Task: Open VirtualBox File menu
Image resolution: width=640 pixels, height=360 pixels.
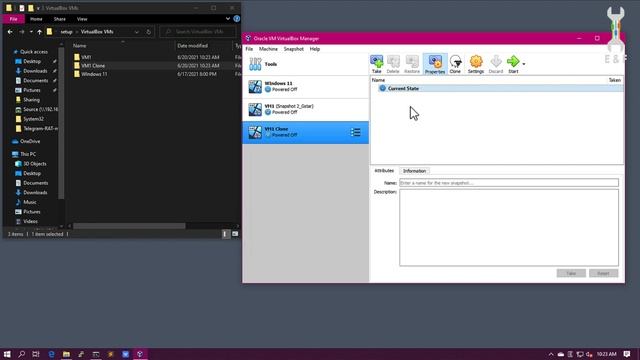Action: 249,49
